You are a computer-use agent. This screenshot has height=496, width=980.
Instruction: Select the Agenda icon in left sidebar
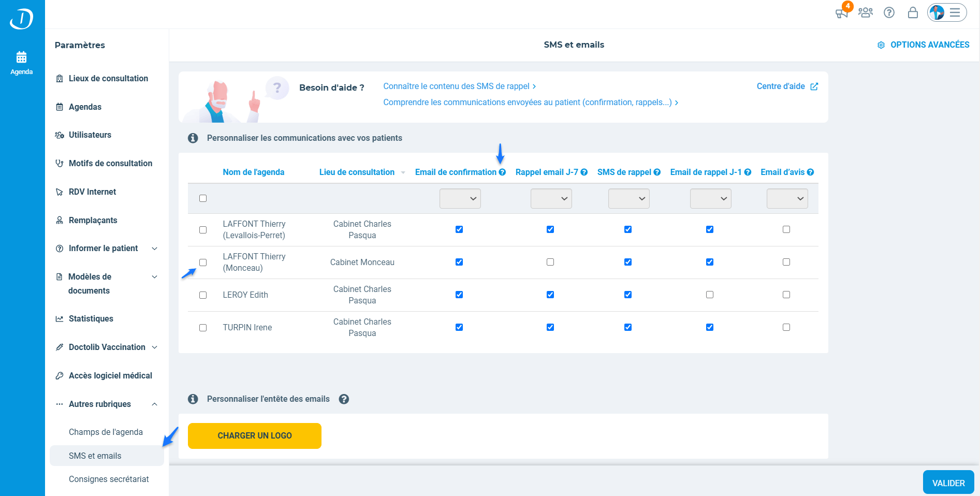21,57
